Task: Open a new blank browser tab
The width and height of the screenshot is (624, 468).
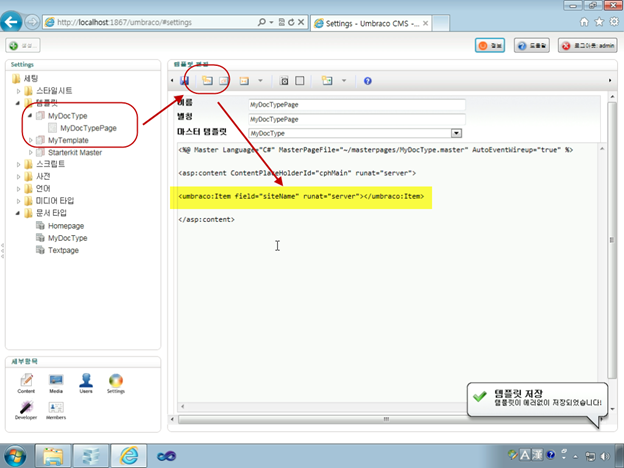Action: 441,23
